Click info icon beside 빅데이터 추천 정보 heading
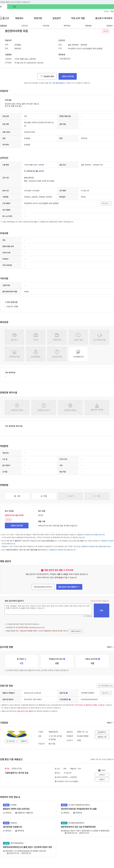 tap(19, 797)
